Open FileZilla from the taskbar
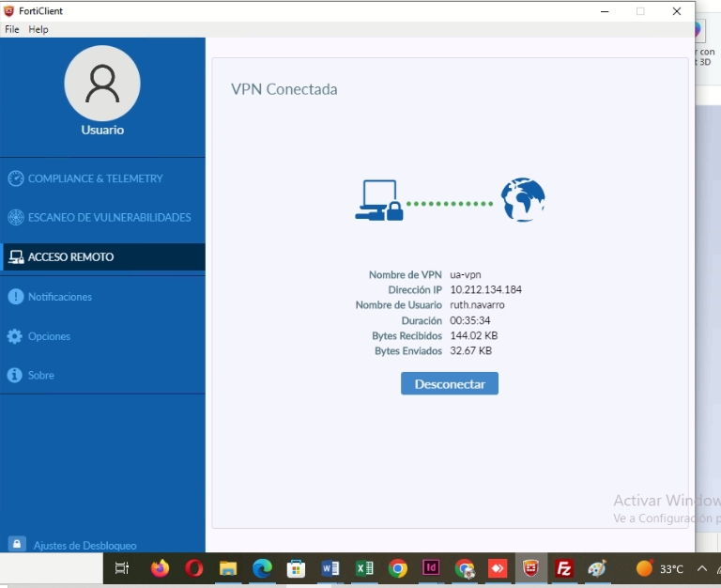The image size is (721, 588). coord(563,568)
